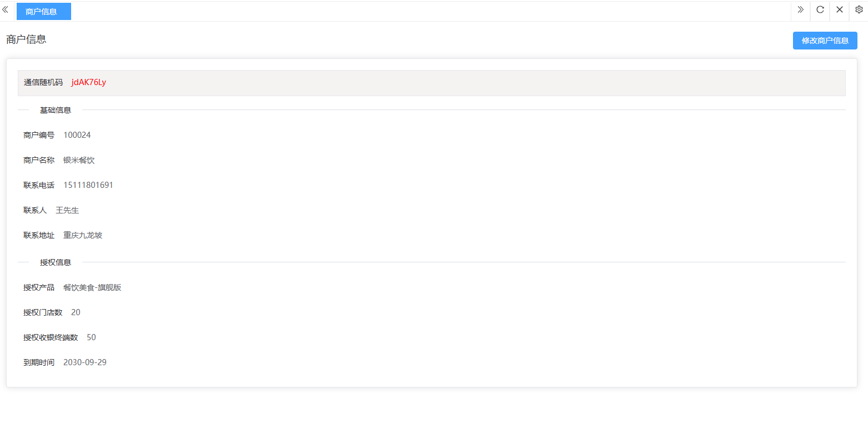Click licensed product 餐饮美食-旗舰版

(x=92, y=287)
